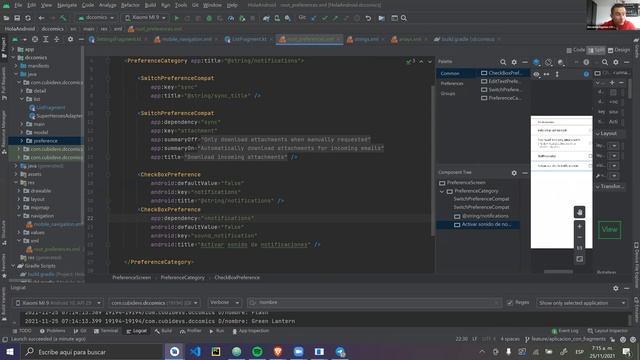640x360 pixels.
Task: Open the Profiler tool window
Action: pos(191,331)
